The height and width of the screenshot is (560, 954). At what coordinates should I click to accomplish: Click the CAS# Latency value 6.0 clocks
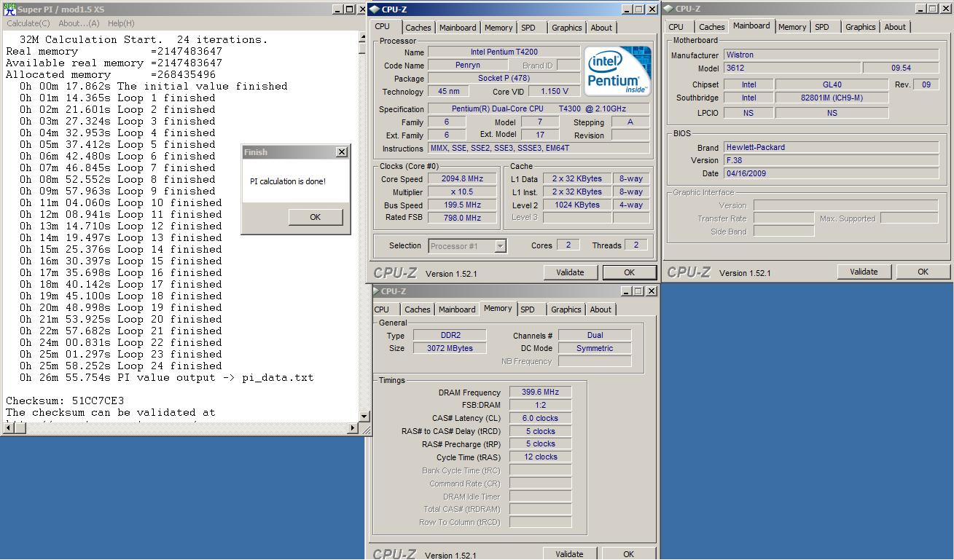point(540,419)
